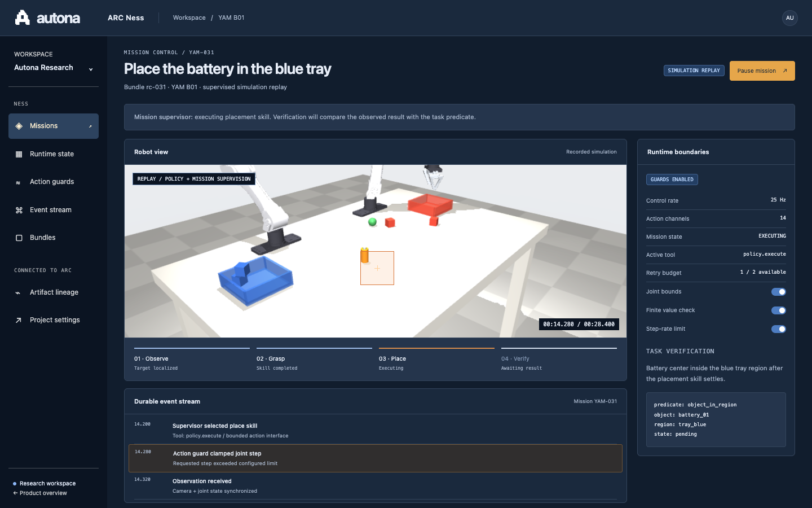Click the ARC Ness header label
This screenshot has width=812, height=508.
pyautogui.click(x=126, y=18)
